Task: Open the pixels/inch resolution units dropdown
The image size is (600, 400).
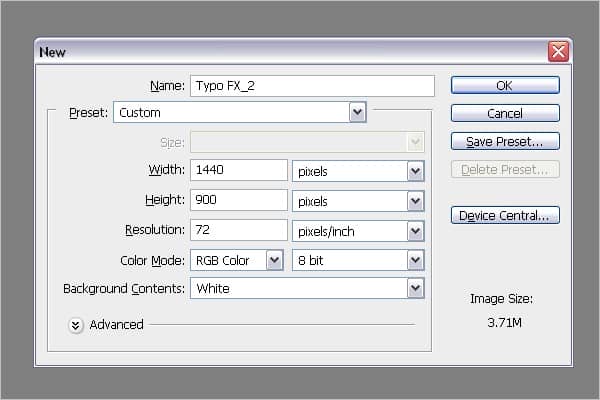Action: coord(358,231)
